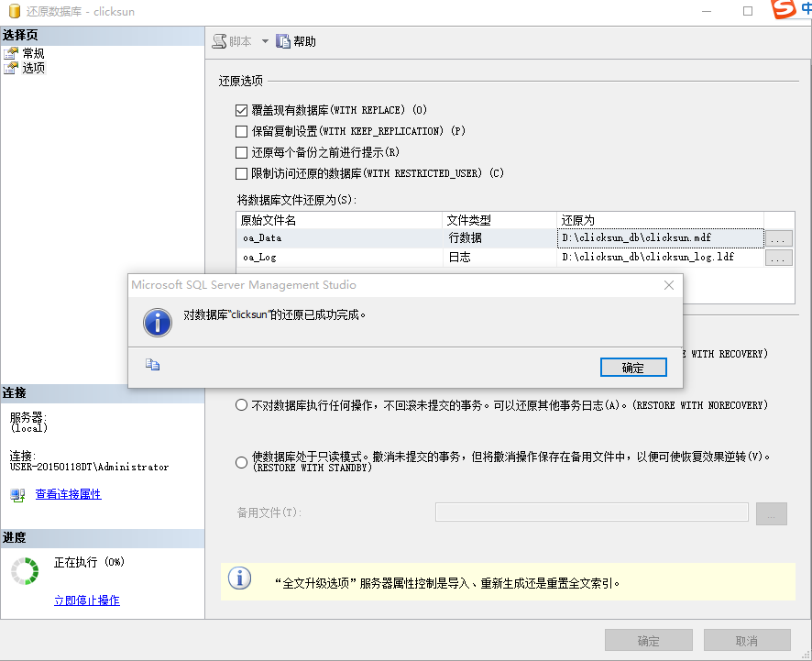Click restore path D:\clicksun_db\clicksun.mdf cell

click(660, 238)
